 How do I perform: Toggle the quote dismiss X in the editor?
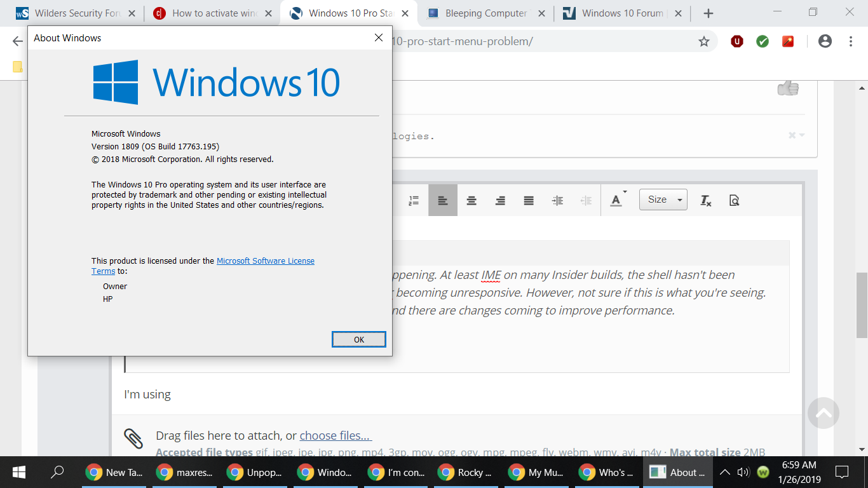tap(792, 135)
